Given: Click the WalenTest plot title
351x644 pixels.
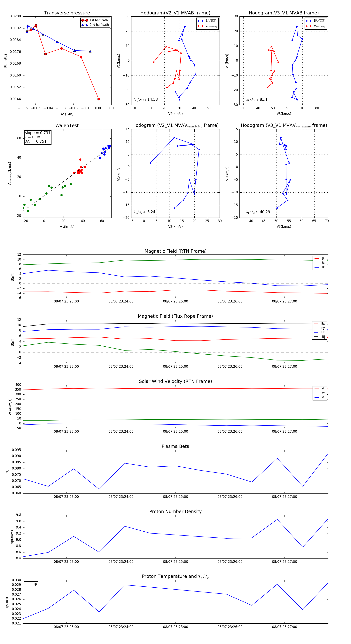Looking at the screenshot, I should click(x=67, y=125).
